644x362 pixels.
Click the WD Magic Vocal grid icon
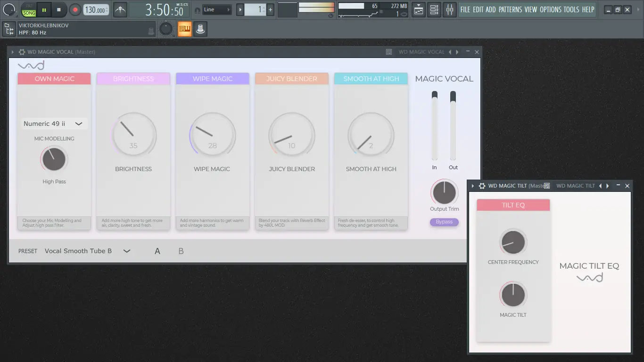tap(389, 52)
